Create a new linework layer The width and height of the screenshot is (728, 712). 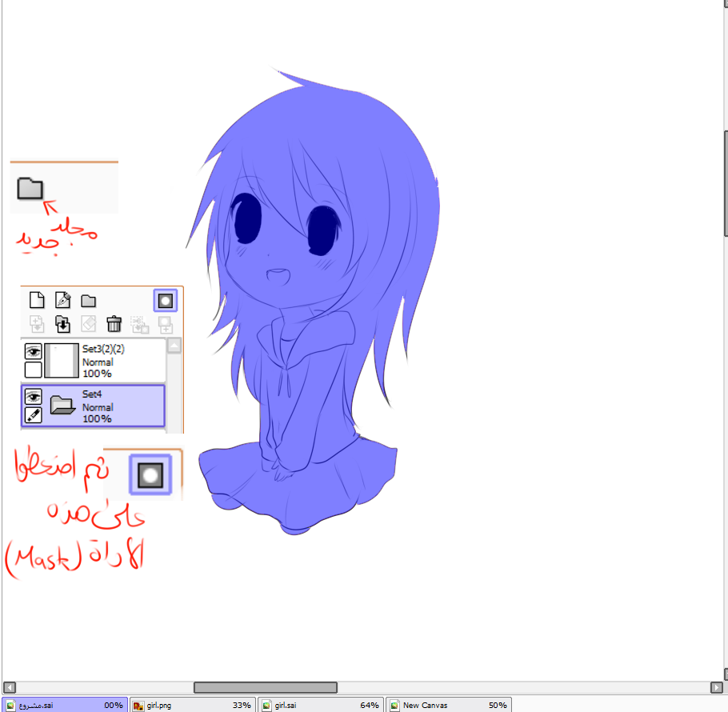62,301
